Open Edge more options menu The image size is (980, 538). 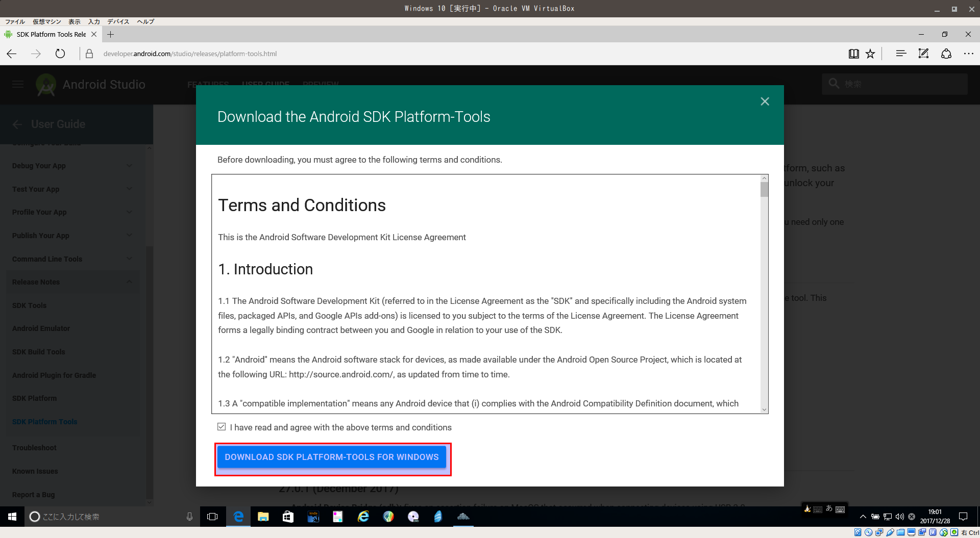point(968,54)
